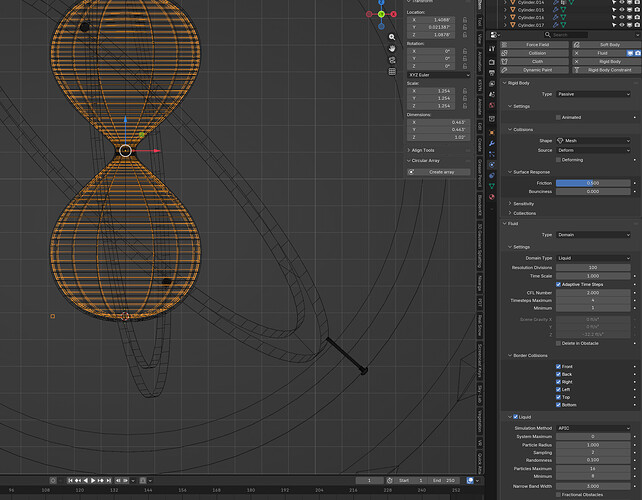Uncheck the Liquid panel checkbox
This screenshot has width=642, height=500.
click(x=515, y=417)
